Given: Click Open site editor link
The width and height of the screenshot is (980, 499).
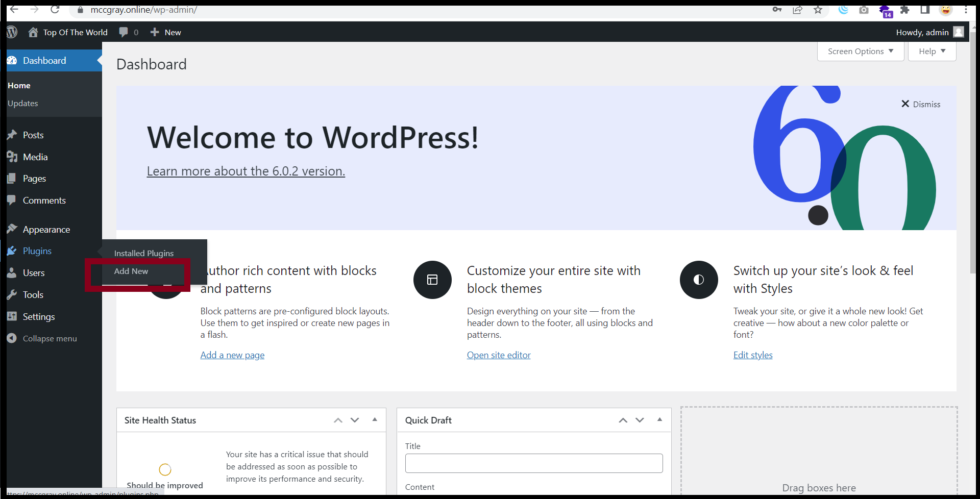Looking at the screenshot, I should pyautogui.click(x=499, y=355).
